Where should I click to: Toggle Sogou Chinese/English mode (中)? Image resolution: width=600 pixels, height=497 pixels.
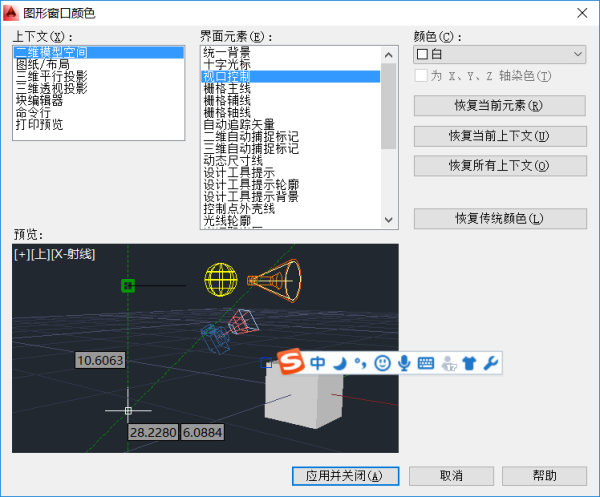(x=317, y=363)
